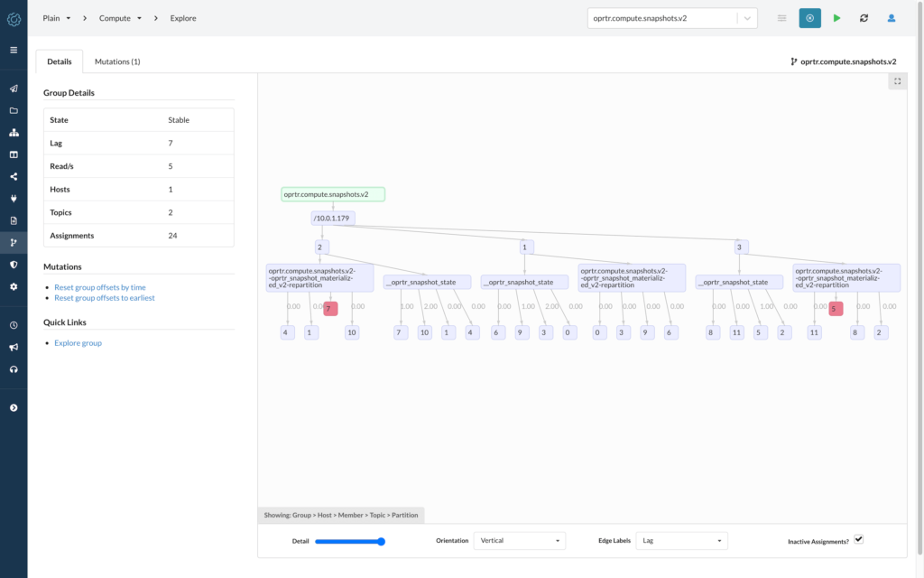Click the headphones support icon in sidebar
924x578 pixels.
click(x=14, y=368)
